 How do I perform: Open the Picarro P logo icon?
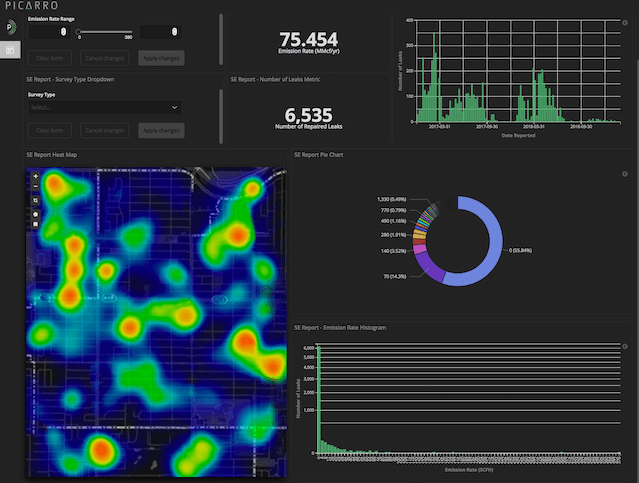pyautogui.click(x=10, y=27)
